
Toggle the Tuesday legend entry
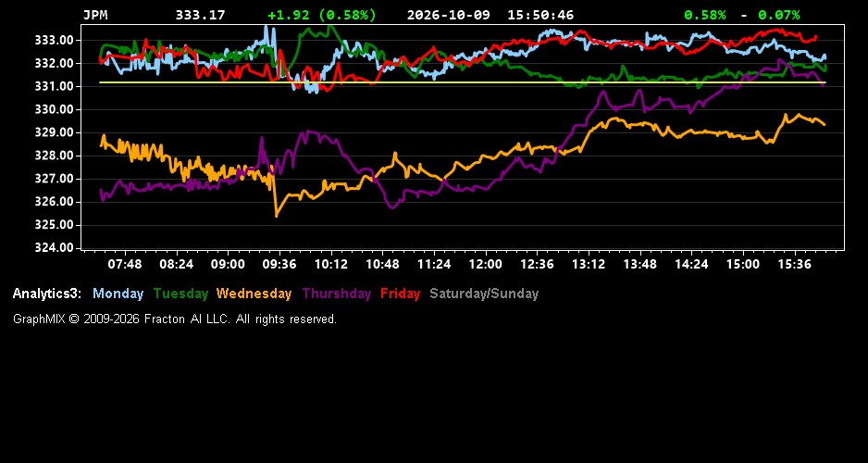pyautogui.click(x=180, y=294)
